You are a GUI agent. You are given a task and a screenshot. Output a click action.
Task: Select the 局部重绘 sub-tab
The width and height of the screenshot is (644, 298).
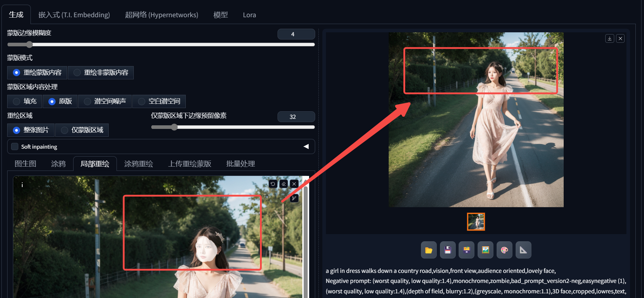pos(95,164)
